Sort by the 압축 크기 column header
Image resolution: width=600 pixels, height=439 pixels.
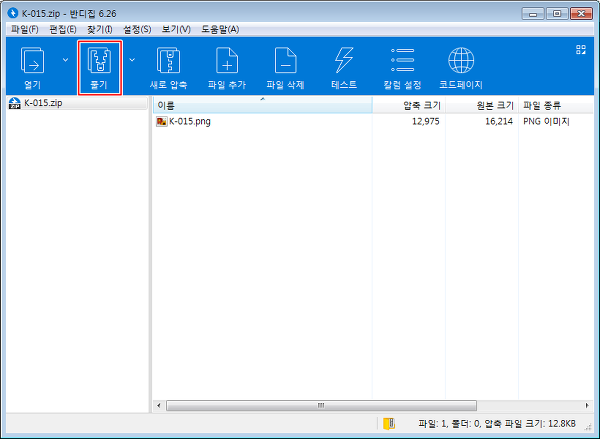click(409, 105)
